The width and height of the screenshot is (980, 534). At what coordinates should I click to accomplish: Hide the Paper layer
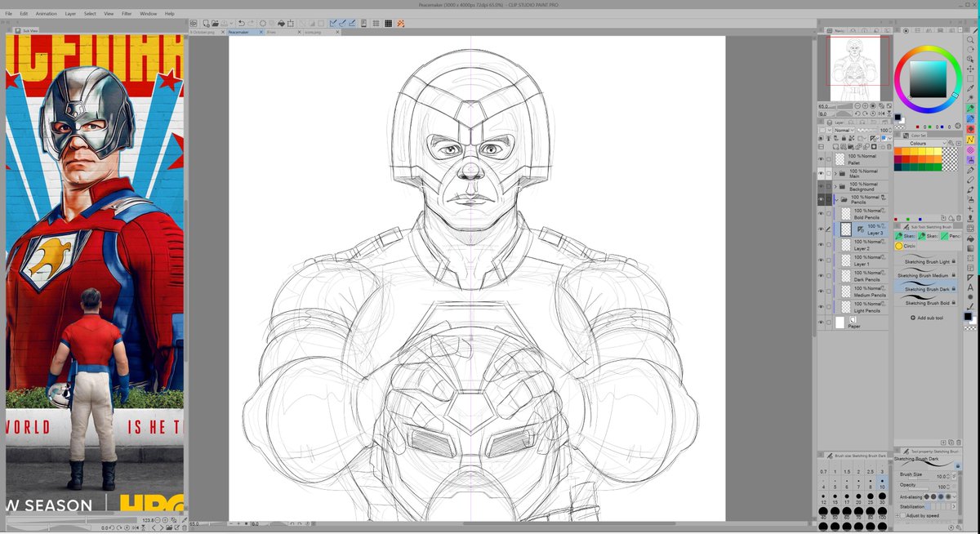(x=822, y=323)
